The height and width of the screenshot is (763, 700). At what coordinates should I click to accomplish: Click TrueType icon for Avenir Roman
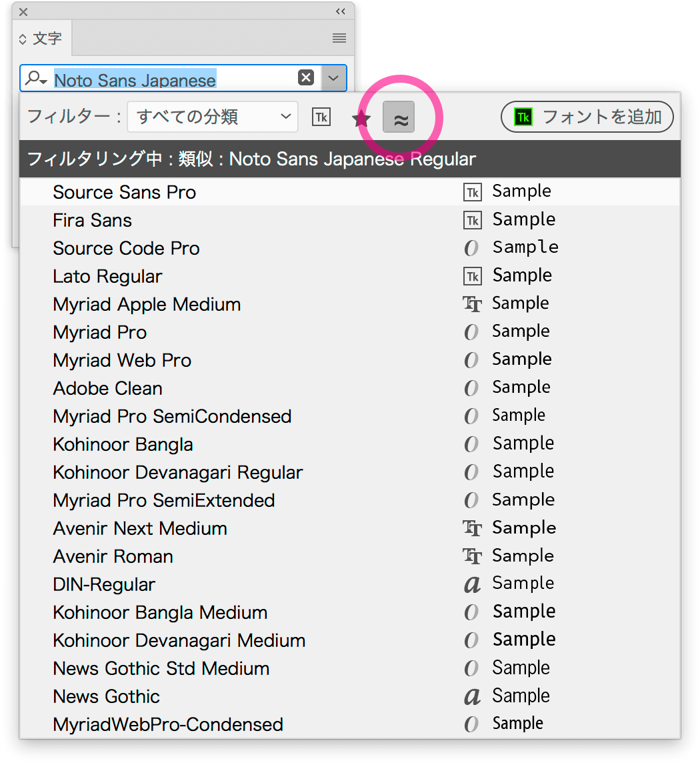pyautogui.click(x=473, y=556)
